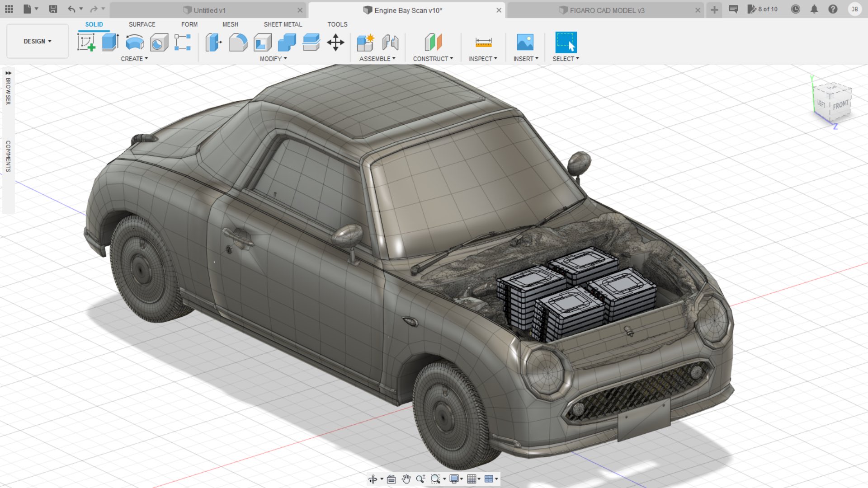868x488 pixels.
Task: Click the Hole tool
Action: click(x=159, y=42)
